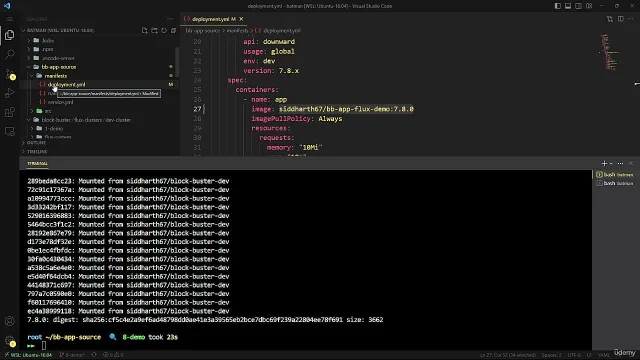Click WSL: Ubuntu-18.04 remote indicator
Image resolution: width=640 pixels, height=360 pixels.
(x=28, y=355)
